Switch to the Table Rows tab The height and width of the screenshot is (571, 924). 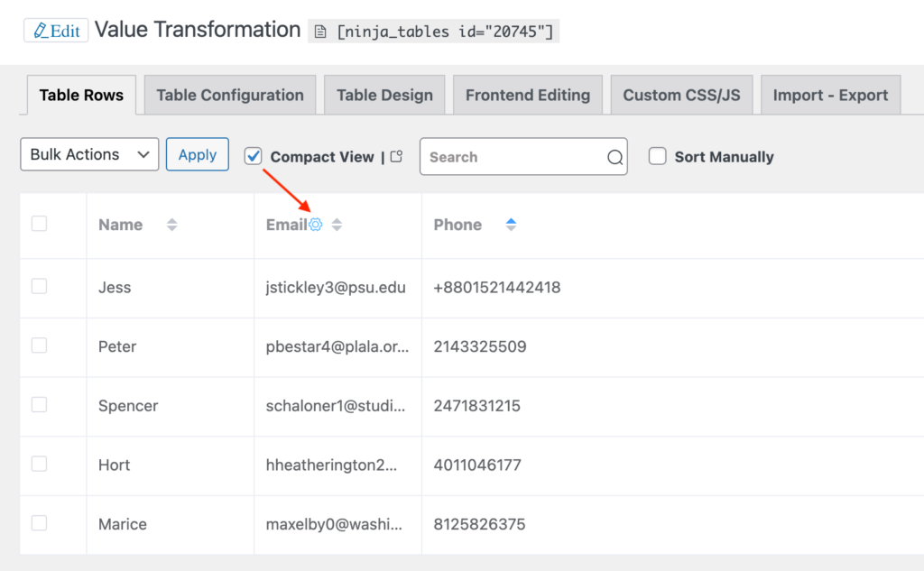81,95
